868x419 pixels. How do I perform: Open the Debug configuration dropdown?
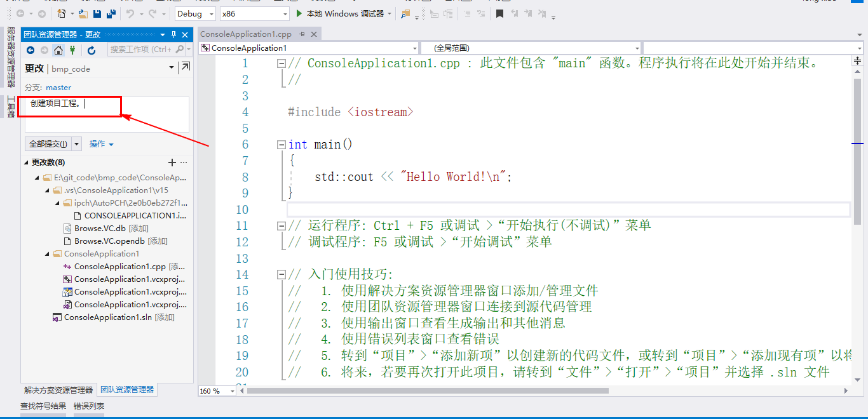tap(212, 13)
